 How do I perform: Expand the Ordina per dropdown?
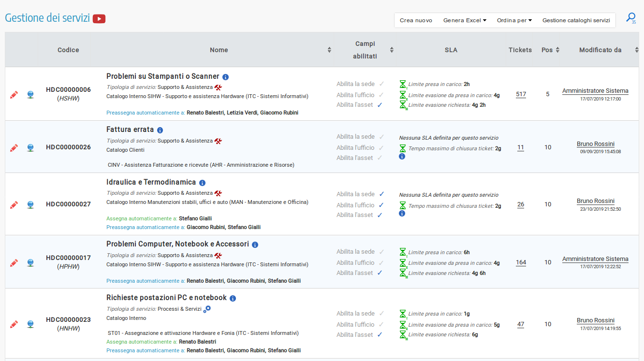click(514, 20)
